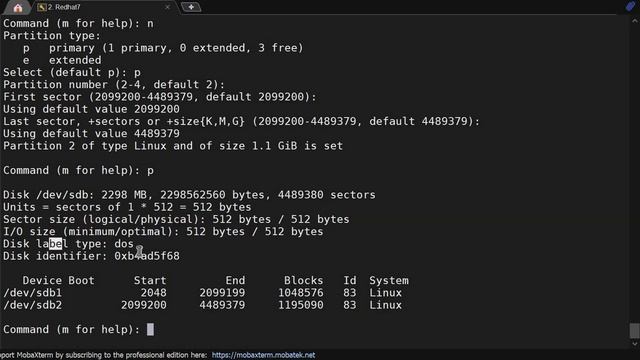Image resolution: width=640 pixels, height=360 pixels.
Task: Click the terminal scrollbar thumb
Action: point(634,331)
